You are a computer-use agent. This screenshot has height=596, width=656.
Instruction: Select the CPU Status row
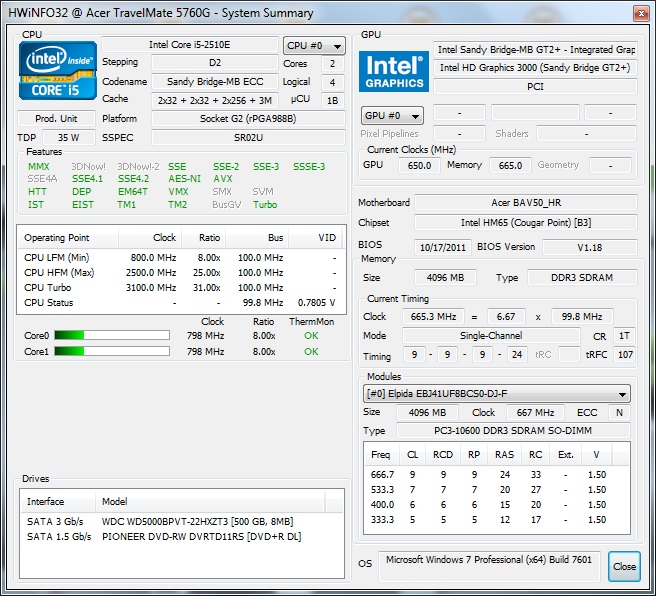coord(181,303)
